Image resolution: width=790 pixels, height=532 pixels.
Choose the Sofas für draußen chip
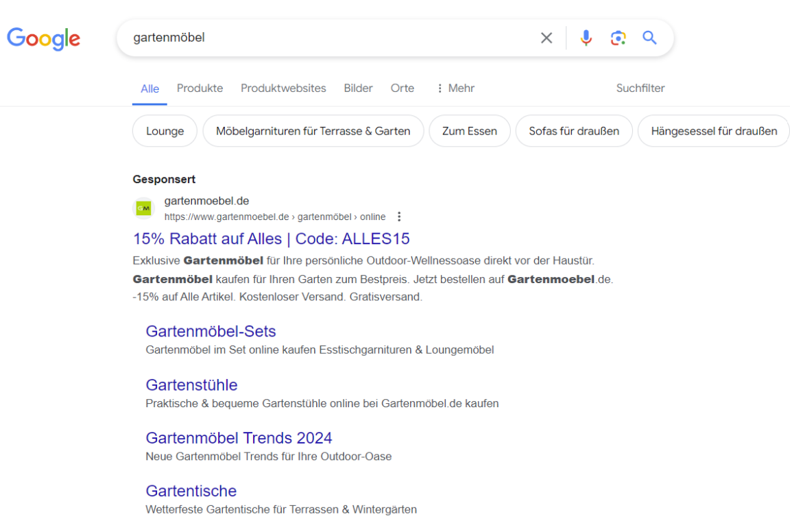click(x=573, y=131)
